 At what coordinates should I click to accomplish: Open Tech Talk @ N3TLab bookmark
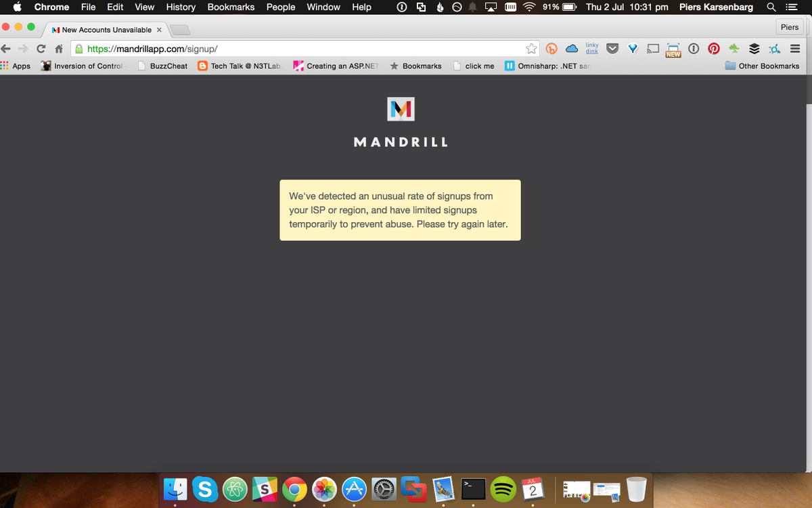pyautogui.click(x=240, y=66)
